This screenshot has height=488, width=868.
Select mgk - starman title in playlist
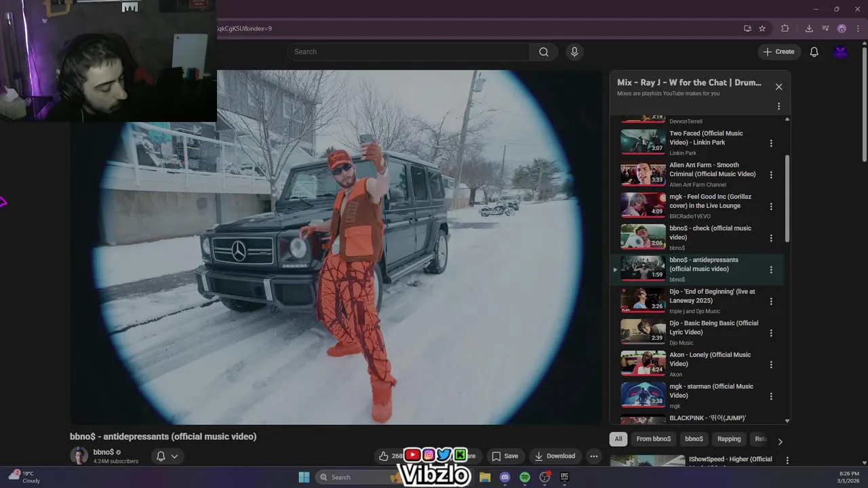click(x=711, y=390)
